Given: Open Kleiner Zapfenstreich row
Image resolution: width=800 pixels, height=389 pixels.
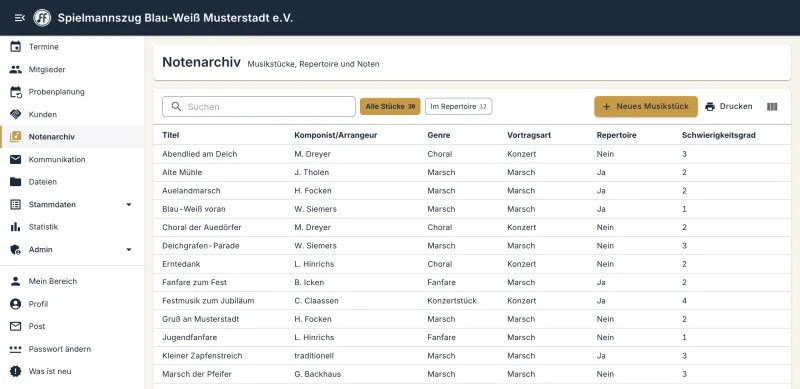Looking at the screenshot, I should coord(472,356).
